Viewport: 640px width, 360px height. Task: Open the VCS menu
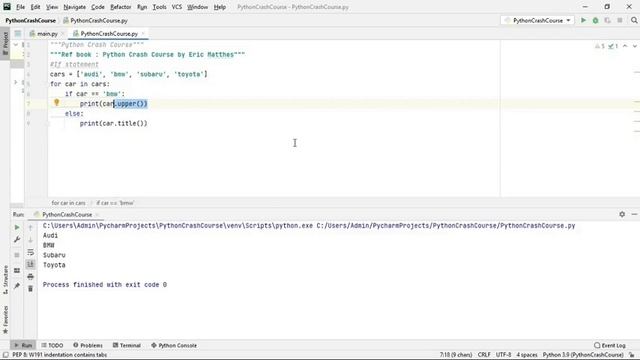[177, 7]
